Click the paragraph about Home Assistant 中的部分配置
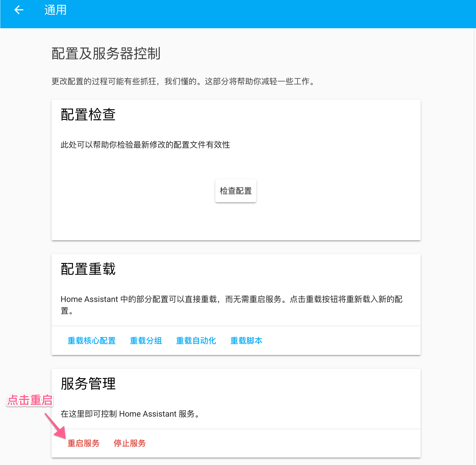This screenshot has width=476, height=465. click(x=231, y=300)
